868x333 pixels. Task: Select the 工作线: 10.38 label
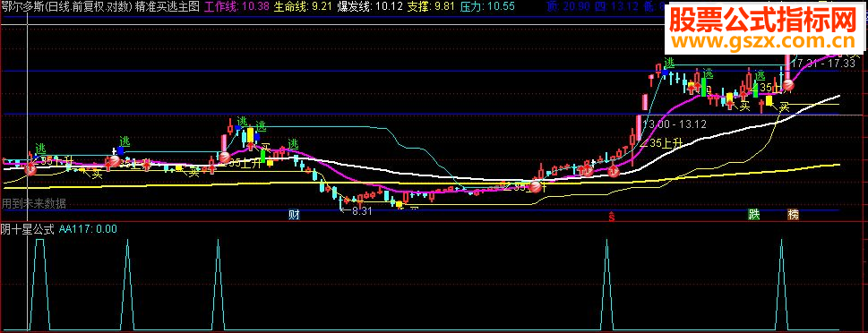236,6
